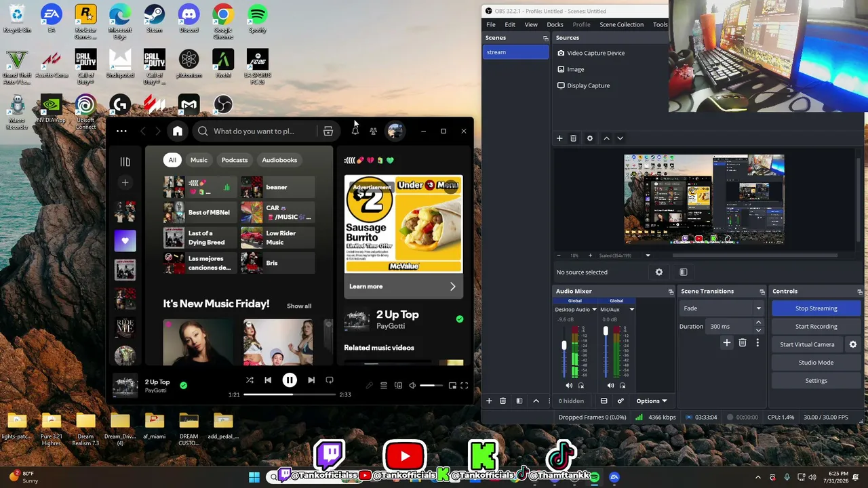Adjust the Desktop Audio volume fader
This screenshot has height=488, width=868.
click(564, 346)
